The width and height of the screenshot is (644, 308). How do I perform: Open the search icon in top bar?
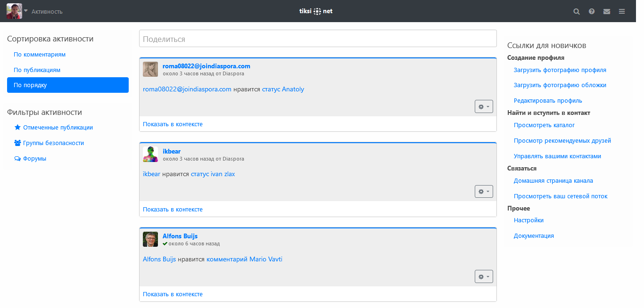pyautogui.click(x=576, y=11)
